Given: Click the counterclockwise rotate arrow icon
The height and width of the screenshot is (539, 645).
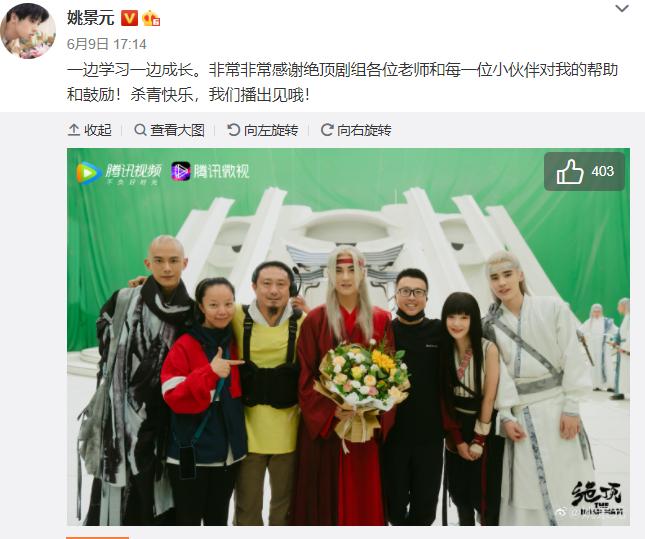Looking at the screenshot, I should [233, 130].
